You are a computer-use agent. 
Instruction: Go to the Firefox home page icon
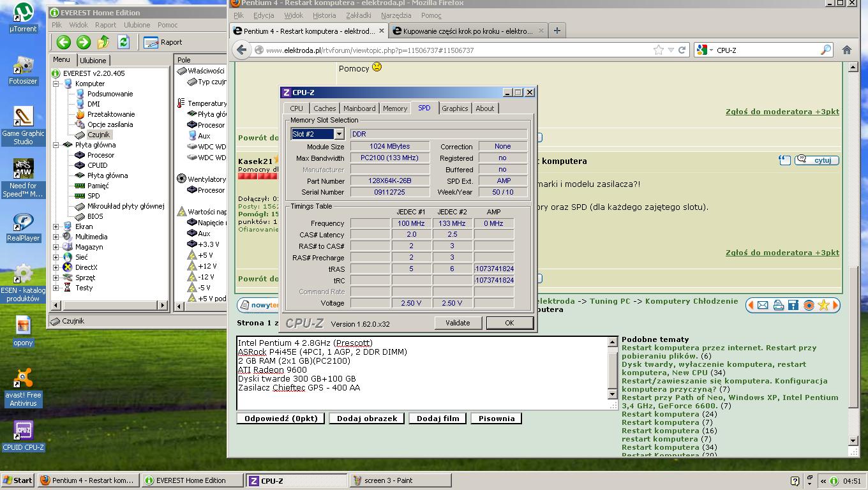click(847, 50)
